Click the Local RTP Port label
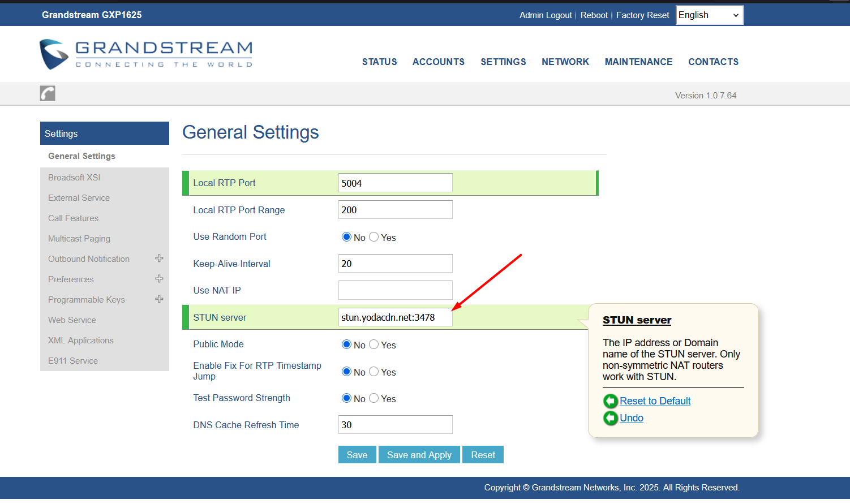The width and height of the screenshot is (850, 504). click(x=224, y=183)
